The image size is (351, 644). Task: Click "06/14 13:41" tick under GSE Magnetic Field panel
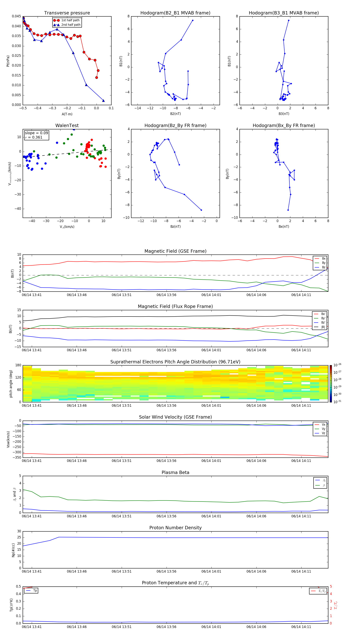32,295
